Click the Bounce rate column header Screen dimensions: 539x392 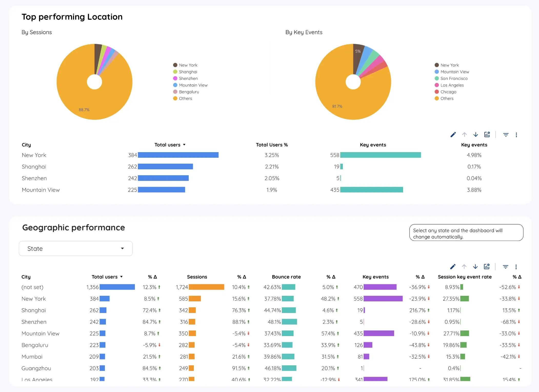[x=286, y=277]
